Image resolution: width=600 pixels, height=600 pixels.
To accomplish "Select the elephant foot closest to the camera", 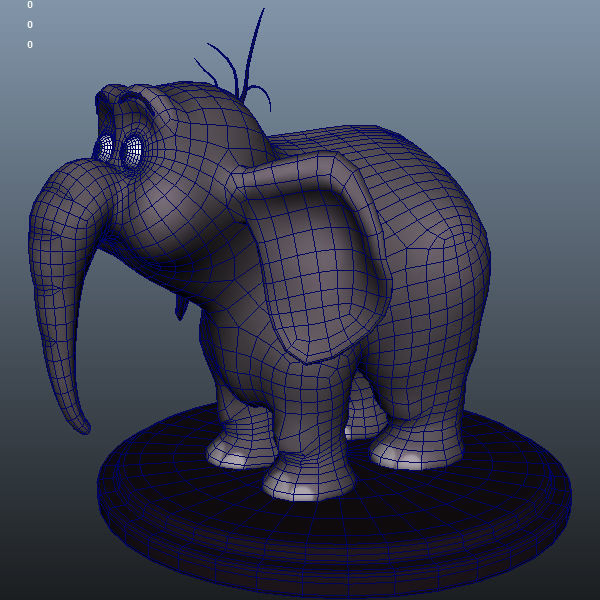I will pyautogui.click(x=308, y=476).
